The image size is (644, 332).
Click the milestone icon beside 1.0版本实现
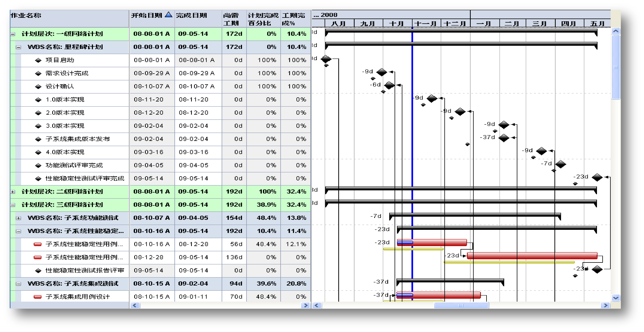click(38, 100)
